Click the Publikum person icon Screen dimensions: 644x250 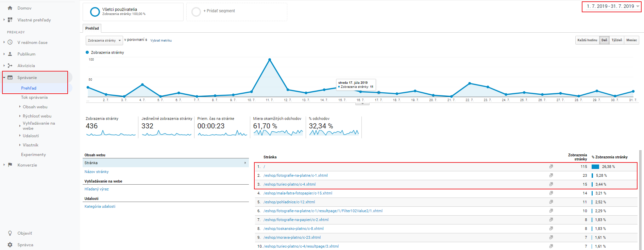[10, 54]
